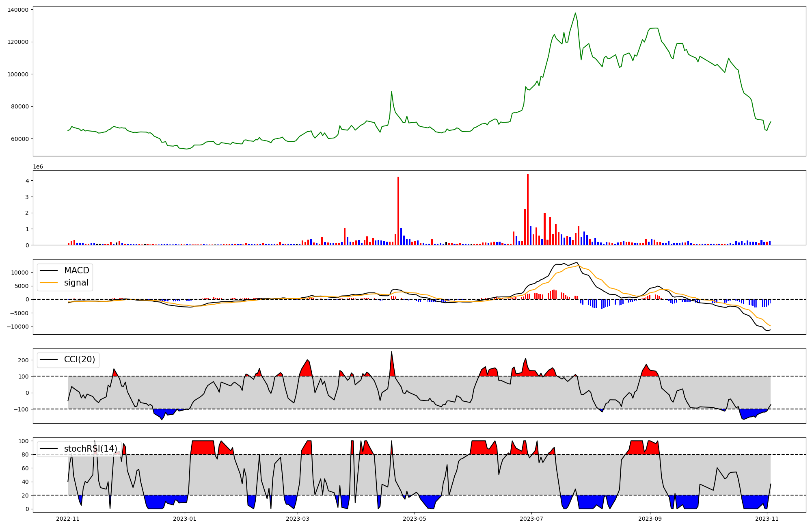Click the tall red volume bar before 2023-05
Image resolution: width=812 pixels, height=528 pixels.
point(398,210)
